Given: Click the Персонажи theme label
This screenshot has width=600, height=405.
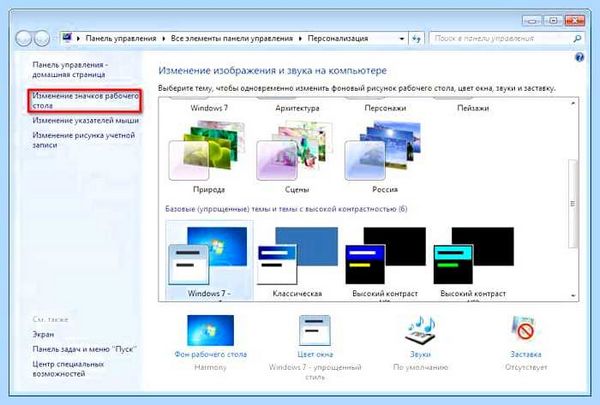Looking at the screenshot, I should click(385, 108).
